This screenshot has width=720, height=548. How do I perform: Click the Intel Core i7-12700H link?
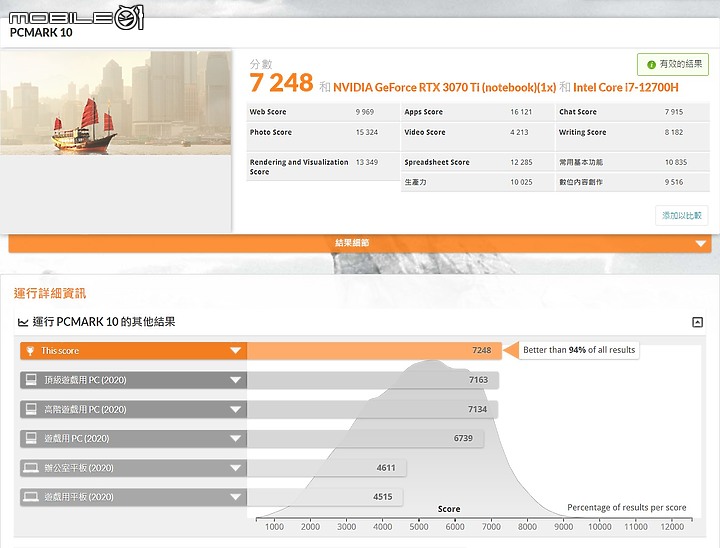pos(625,87)
